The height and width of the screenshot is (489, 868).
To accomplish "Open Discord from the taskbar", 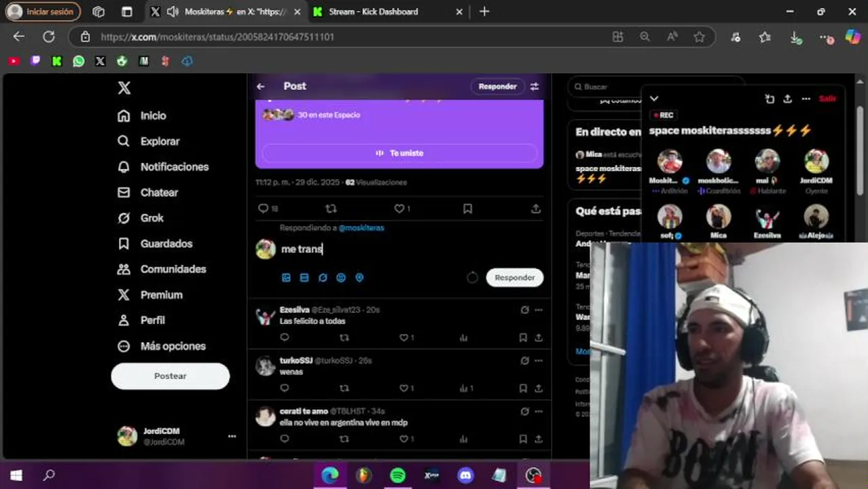I will click(x=466, y=475).
